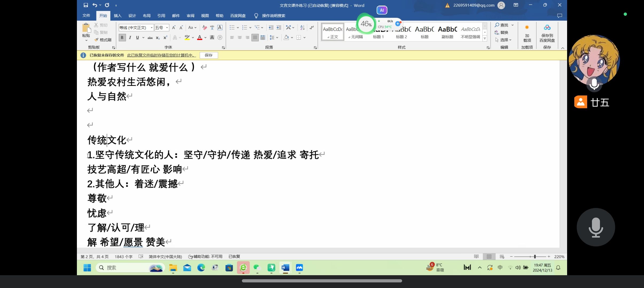The width and height of the screenshot is (644, 288).
Task: Click the Save to Baidu Netdisk icon
Action: click(547, 28)
